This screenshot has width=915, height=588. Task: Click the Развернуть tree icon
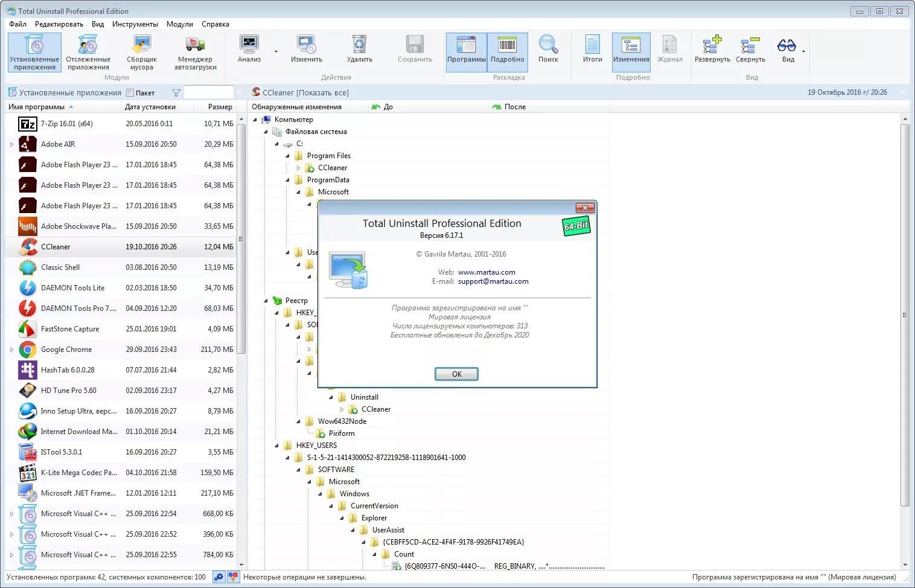point(712,48)
